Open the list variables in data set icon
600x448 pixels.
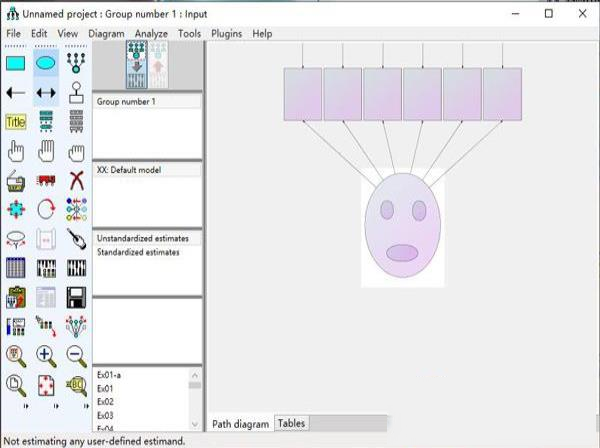tap(76, 121)
